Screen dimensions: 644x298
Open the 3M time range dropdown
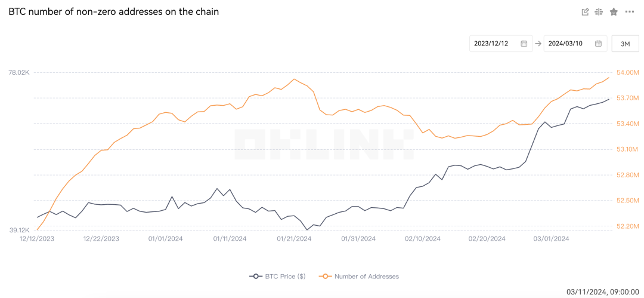[x=625, y=44]
